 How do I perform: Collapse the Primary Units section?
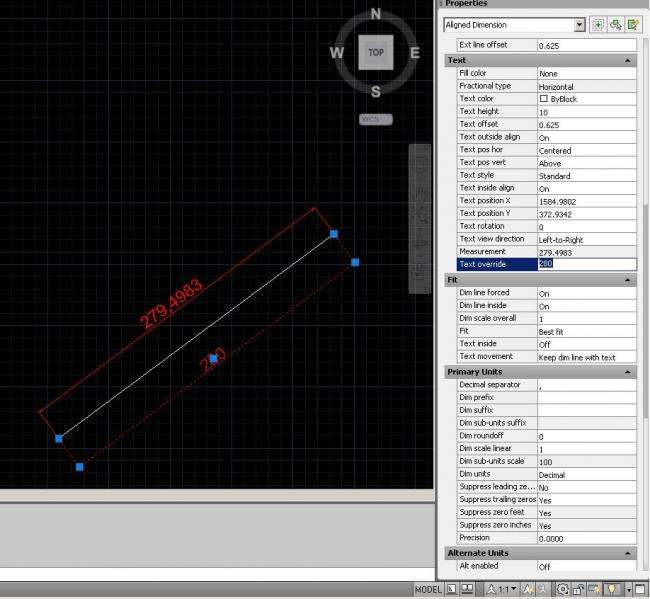628,372
